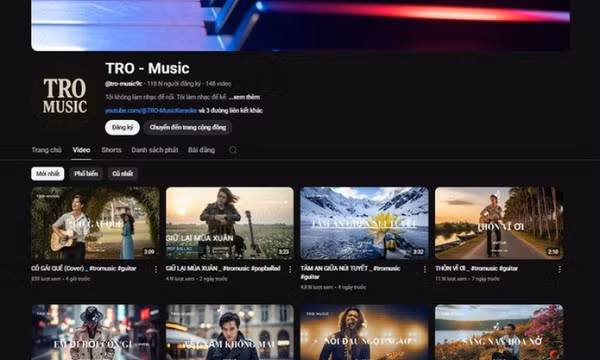Play the THÔN VĨ ƠI thumbnail
This screenshot has width=600, height=360.
point(499,223)
